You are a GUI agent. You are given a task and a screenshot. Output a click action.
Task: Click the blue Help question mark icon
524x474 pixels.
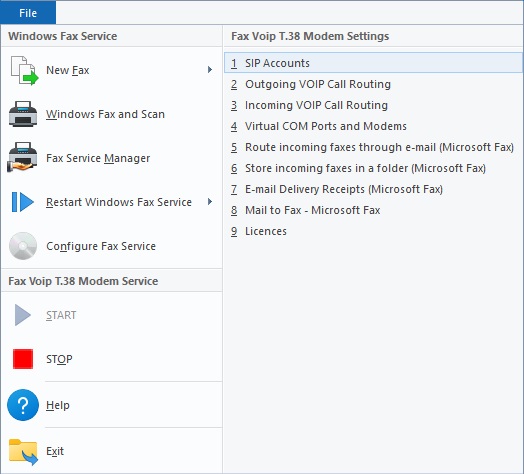(23, 405)
